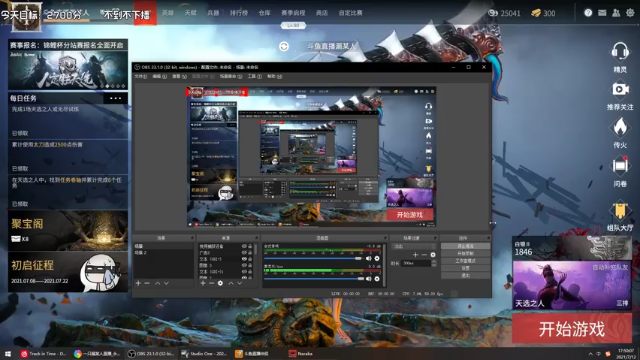Open the OBS 编辑 menu
Viewport: 640px width, 360px height.
(x=159, y=76)
